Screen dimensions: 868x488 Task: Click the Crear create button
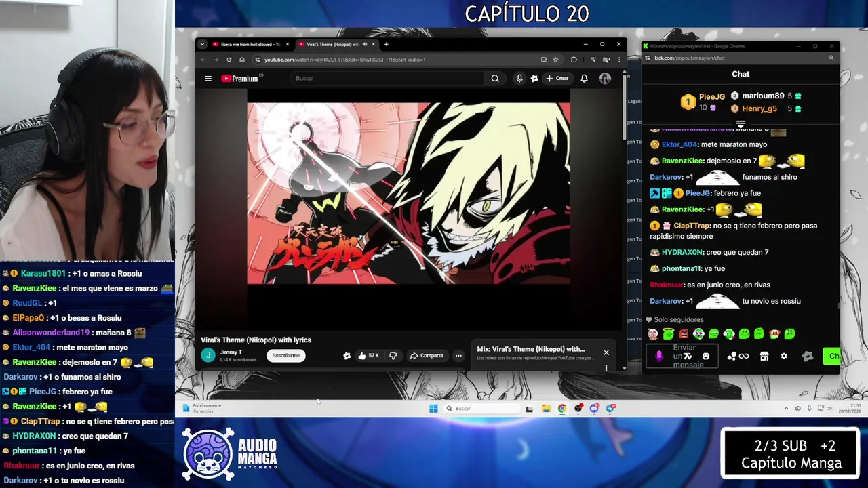pos(557,79)
